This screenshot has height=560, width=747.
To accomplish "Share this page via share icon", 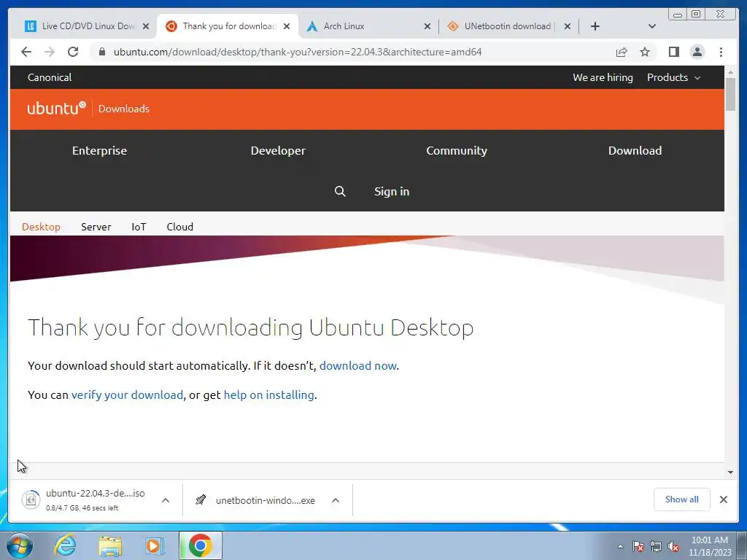I will (x=622, y=52).
